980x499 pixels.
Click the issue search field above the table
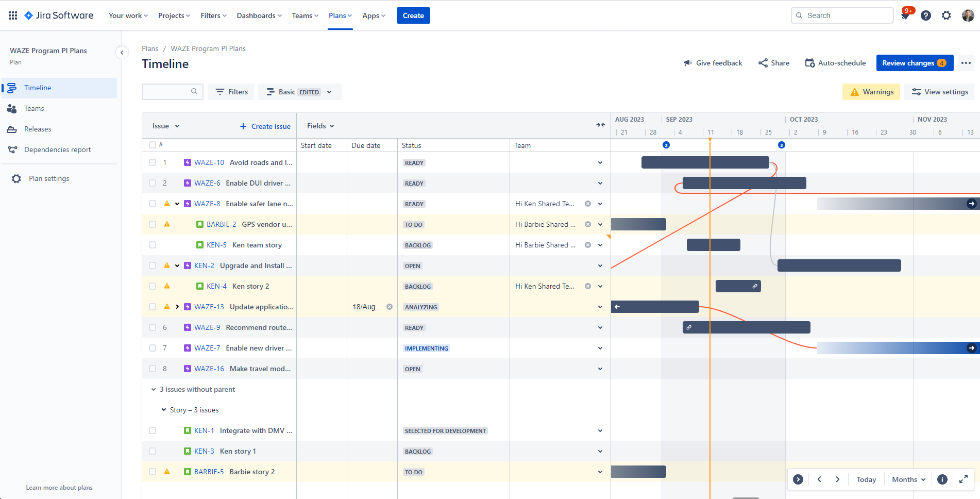point(172,92)
